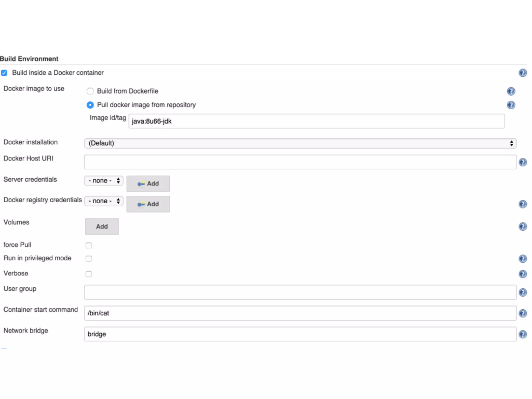Screen dimensions: 532x399
Task: Open the Docker installation dropdown
Action: [300, 143]
